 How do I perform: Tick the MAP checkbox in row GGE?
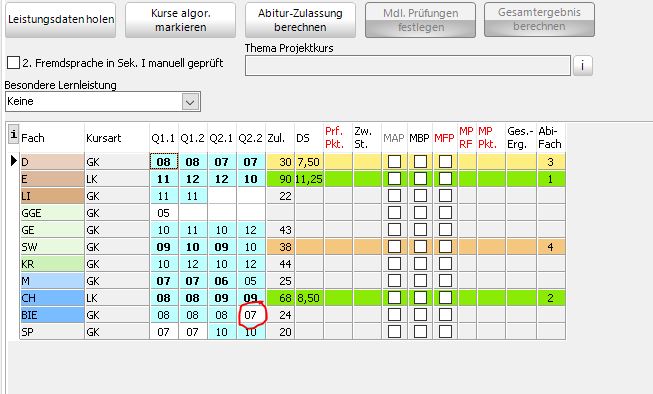point(394,213)
